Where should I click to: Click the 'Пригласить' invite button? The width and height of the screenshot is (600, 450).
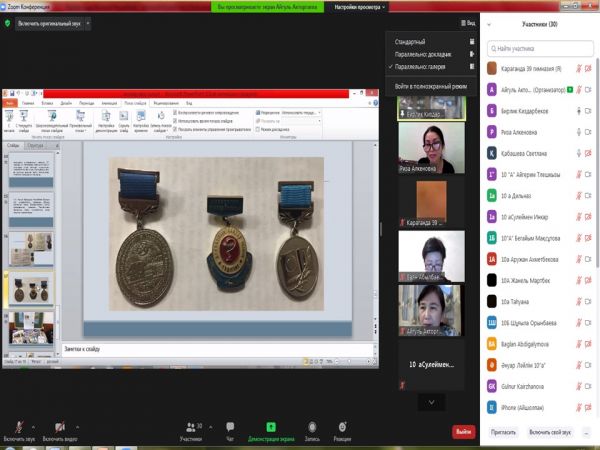coord(504,431)
